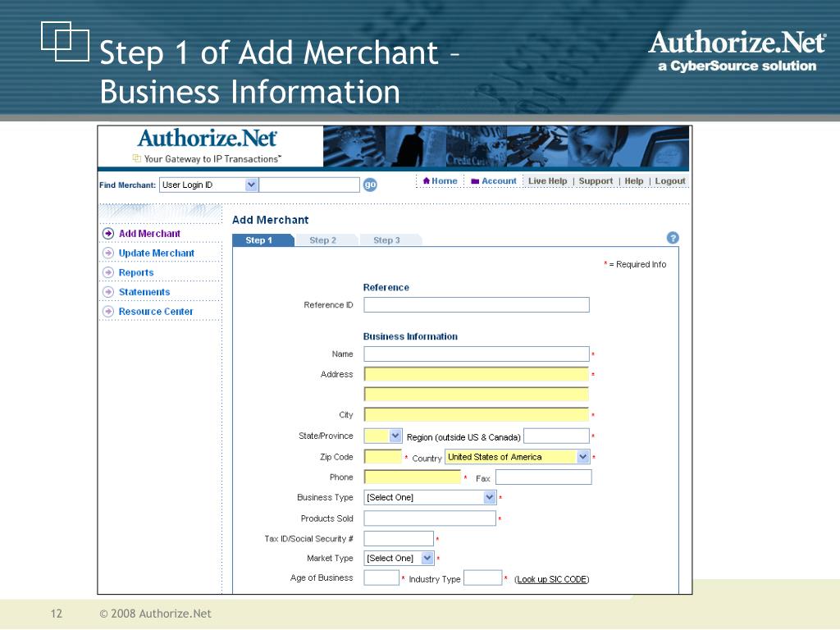Open the Add Merchant sidebar link

click(x=149, y=234)
